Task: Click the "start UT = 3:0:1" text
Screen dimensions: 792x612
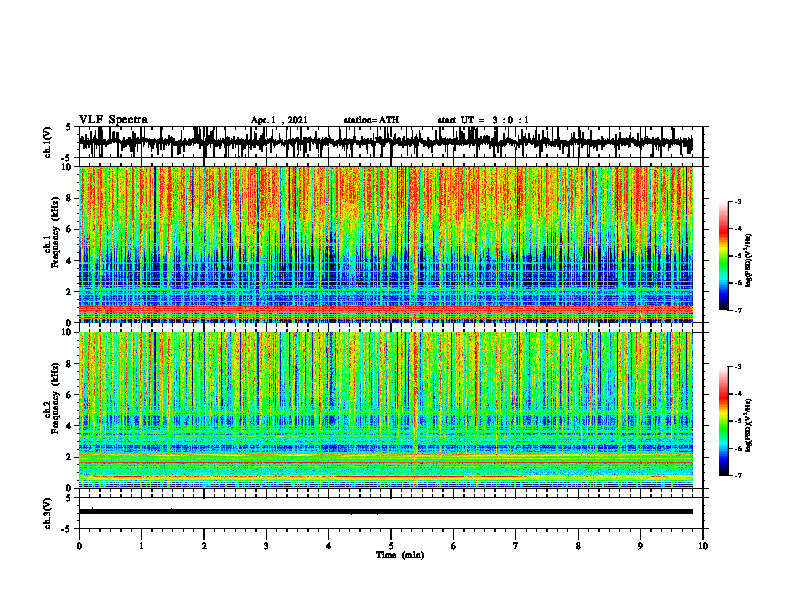Action: pos(483,120)
